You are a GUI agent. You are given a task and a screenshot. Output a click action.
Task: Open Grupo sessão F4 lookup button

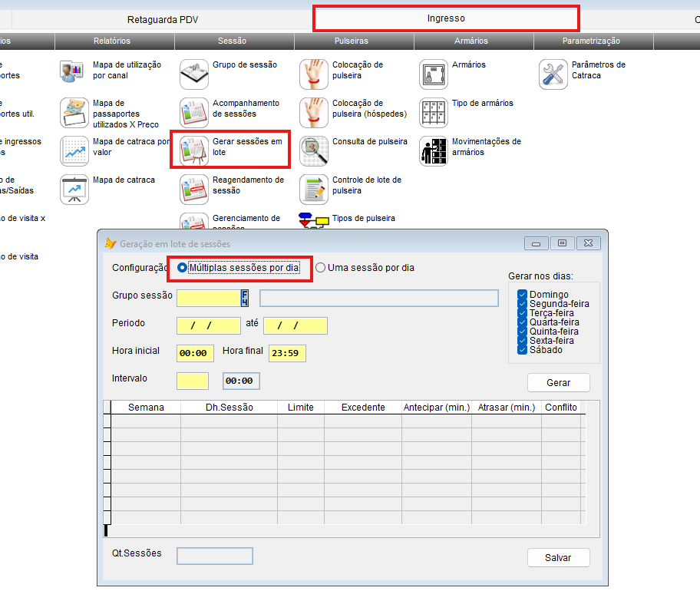tap(246, 298)
